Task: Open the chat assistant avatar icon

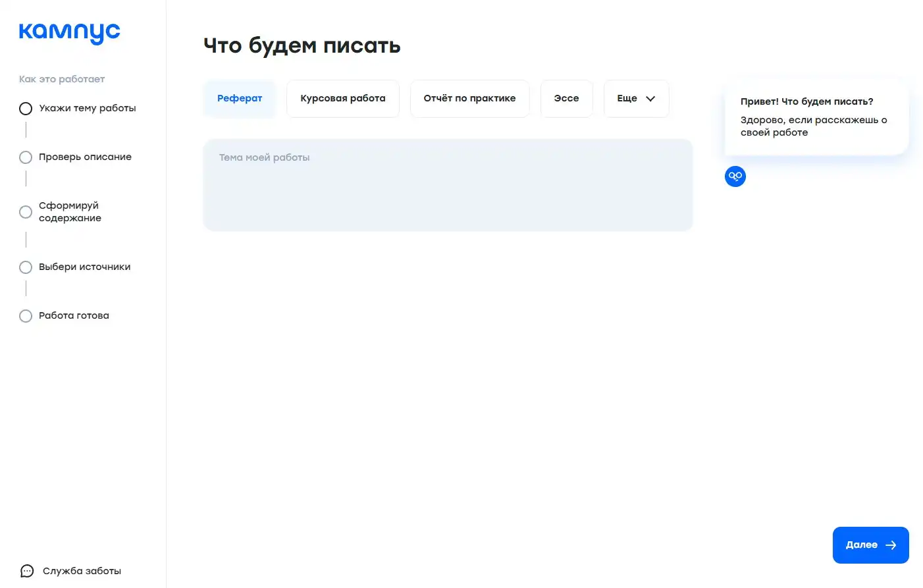Action: (735, 176)
